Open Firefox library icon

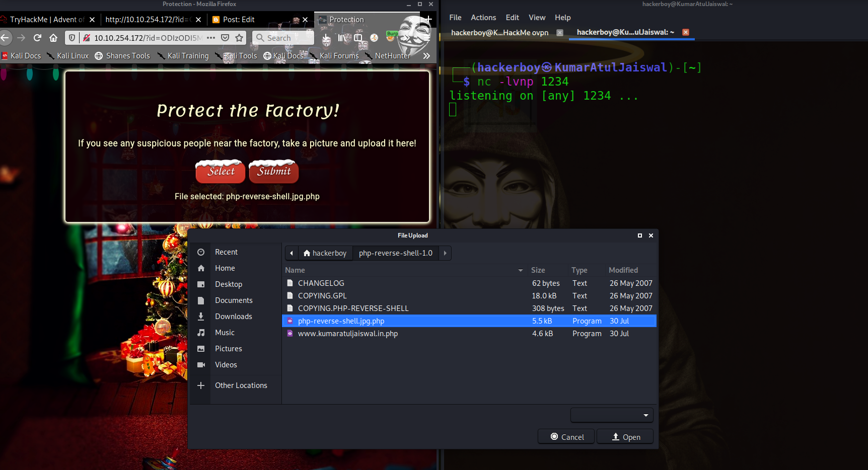(342, 38)
